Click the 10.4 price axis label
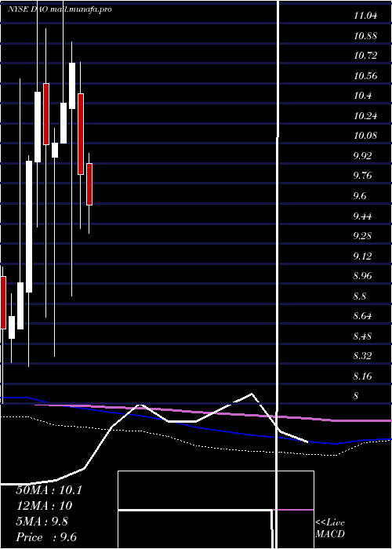Viewport: 392px width, 549px height. pyautogui.click(x=362, y=96)
